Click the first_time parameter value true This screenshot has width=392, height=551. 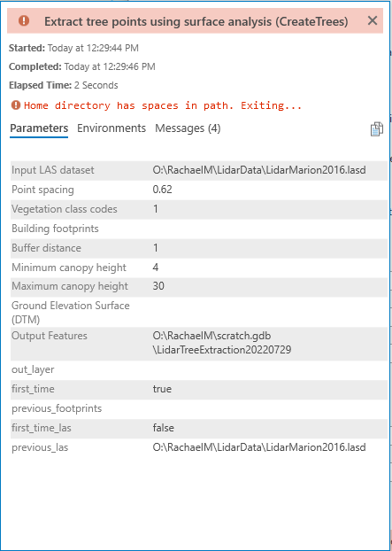tap(162, 389)
